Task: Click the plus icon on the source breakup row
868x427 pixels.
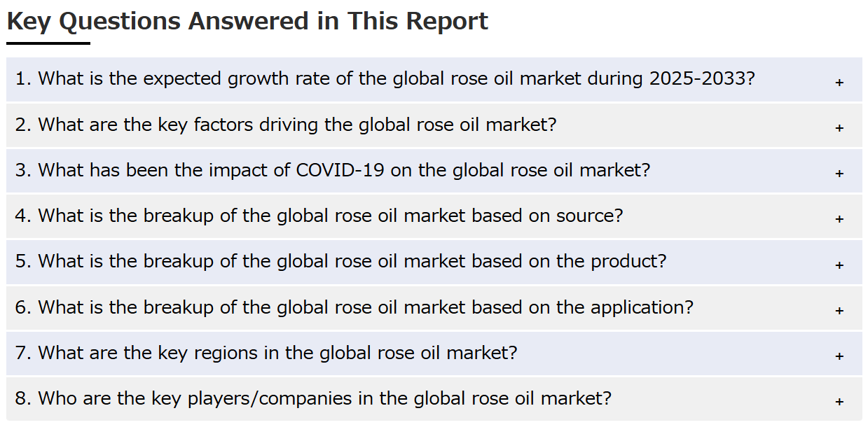Action: click(839, 219)
